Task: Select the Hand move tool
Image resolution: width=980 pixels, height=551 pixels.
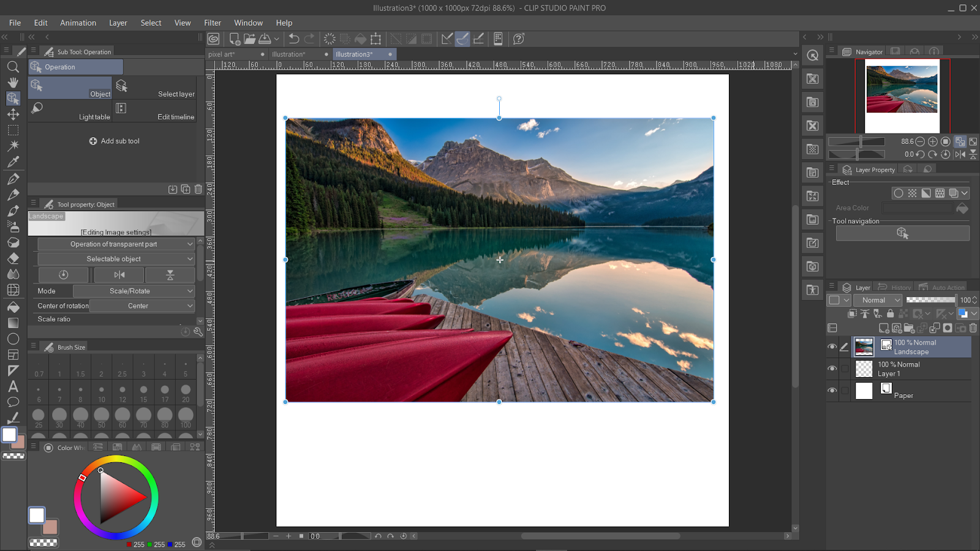Action: [x=13, y=83]
